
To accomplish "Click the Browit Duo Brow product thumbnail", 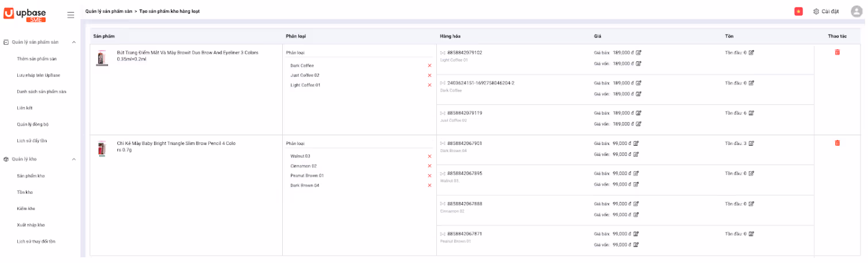I will pyautogui.click(x=101, y=58).
